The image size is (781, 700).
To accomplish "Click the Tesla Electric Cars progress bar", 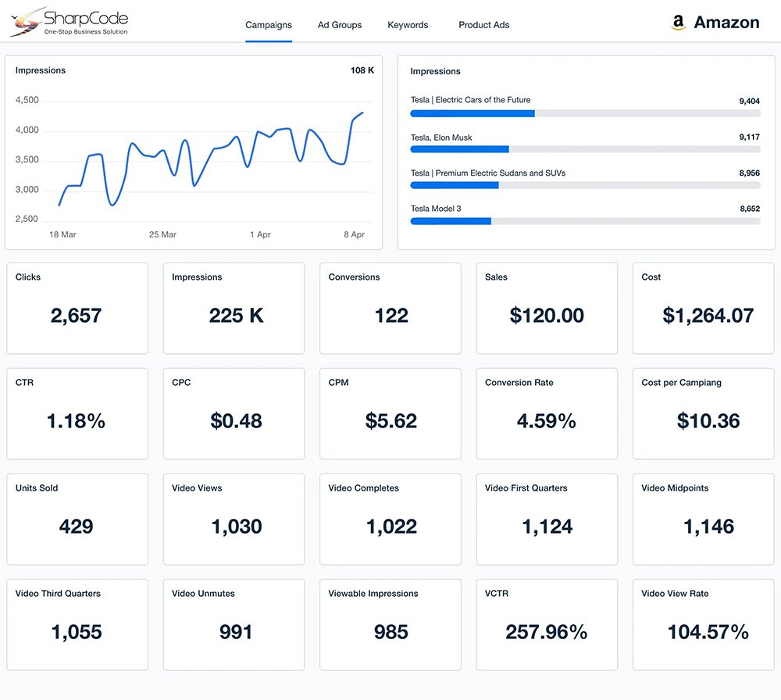I will tap(585, 113).
